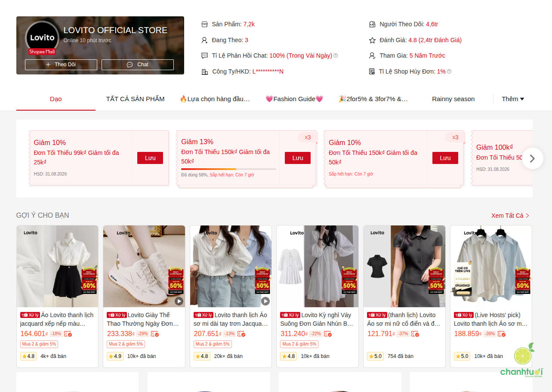The image size is (552, 392).
Task: Start a Chat with the shop
Action: pos(138,65)
